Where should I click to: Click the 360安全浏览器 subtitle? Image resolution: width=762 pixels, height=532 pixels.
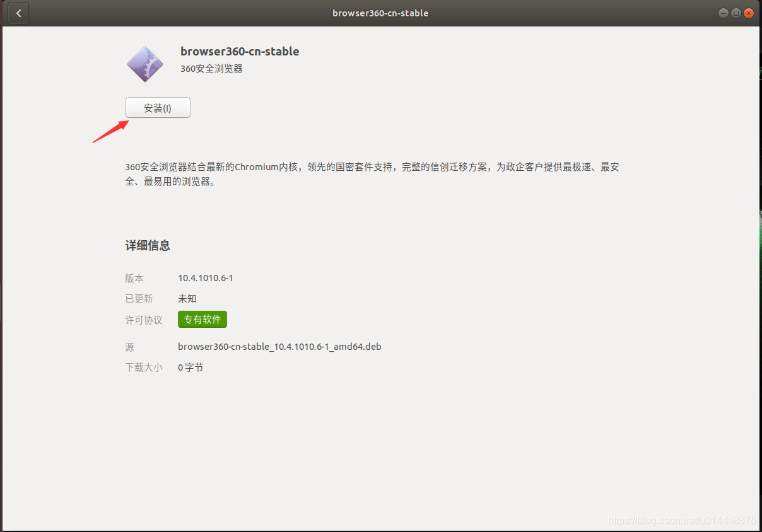pyautogui.click(x=211, y=69)
